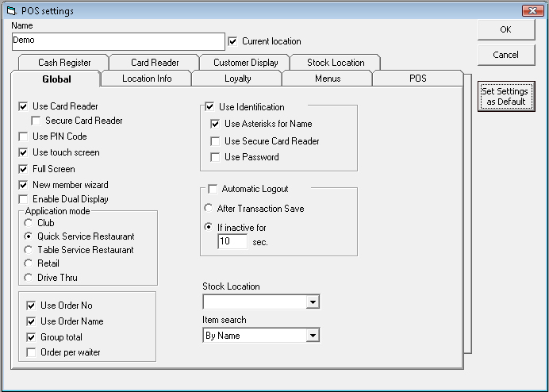Enable the Use Password checkbox
Image resolution: width=549 pixels, height=392 pixels.
pos(215,157)
